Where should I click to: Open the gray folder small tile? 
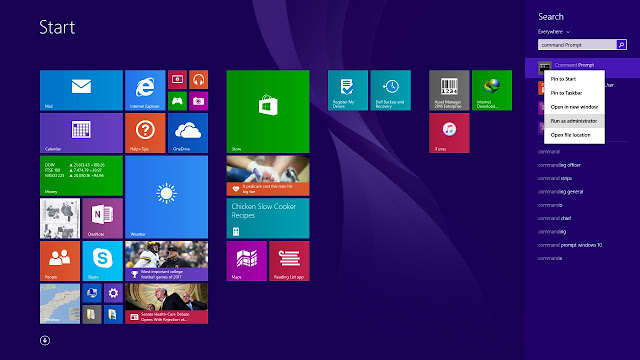tap(92, 314)
